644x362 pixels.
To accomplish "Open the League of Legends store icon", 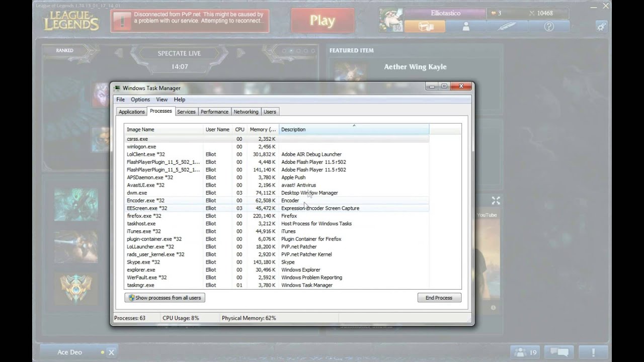I will [x=425, y=27].
